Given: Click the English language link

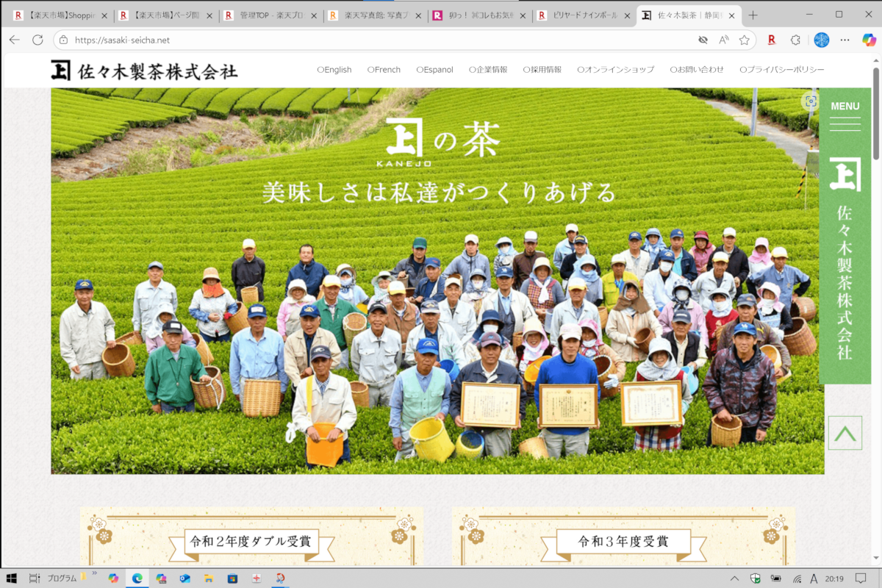Looking at the screenshot, I should pos(334,70).
